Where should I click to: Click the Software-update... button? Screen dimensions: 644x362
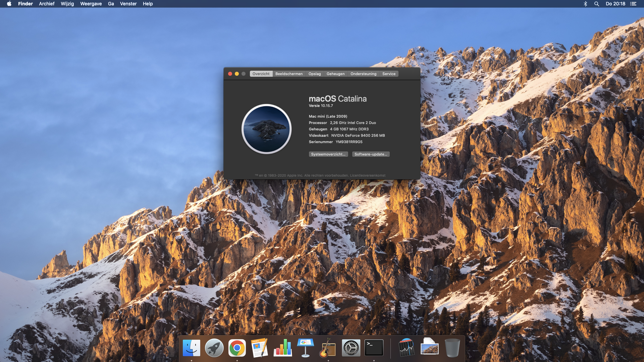click(371, 154)
